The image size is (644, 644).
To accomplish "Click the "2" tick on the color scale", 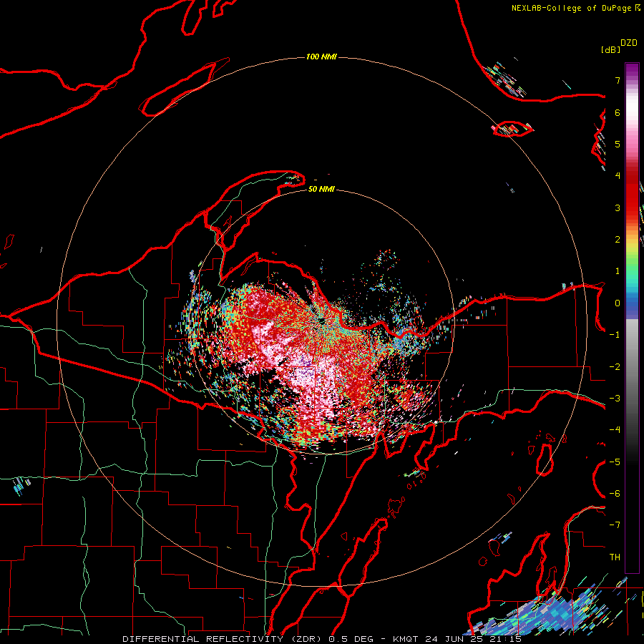I will click(618, 240).
